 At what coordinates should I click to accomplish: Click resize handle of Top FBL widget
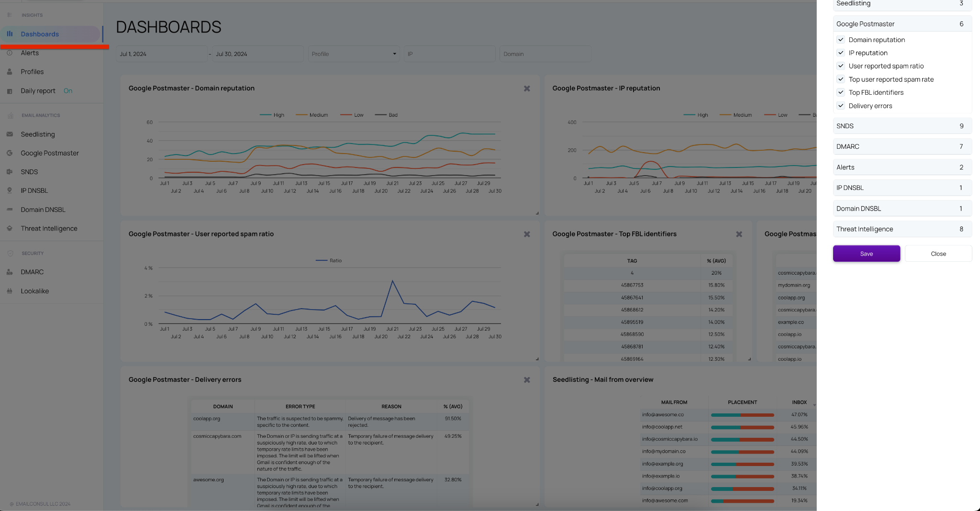click(749, 359)
